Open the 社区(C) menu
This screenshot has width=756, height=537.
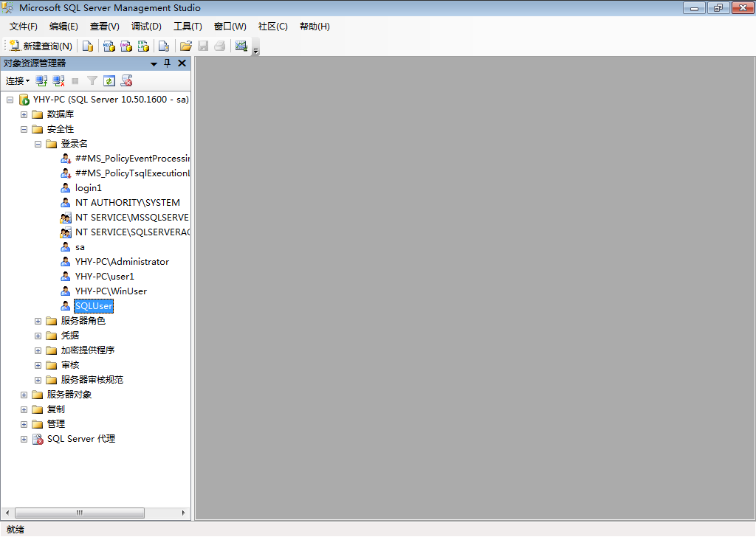tap(273, 27)
